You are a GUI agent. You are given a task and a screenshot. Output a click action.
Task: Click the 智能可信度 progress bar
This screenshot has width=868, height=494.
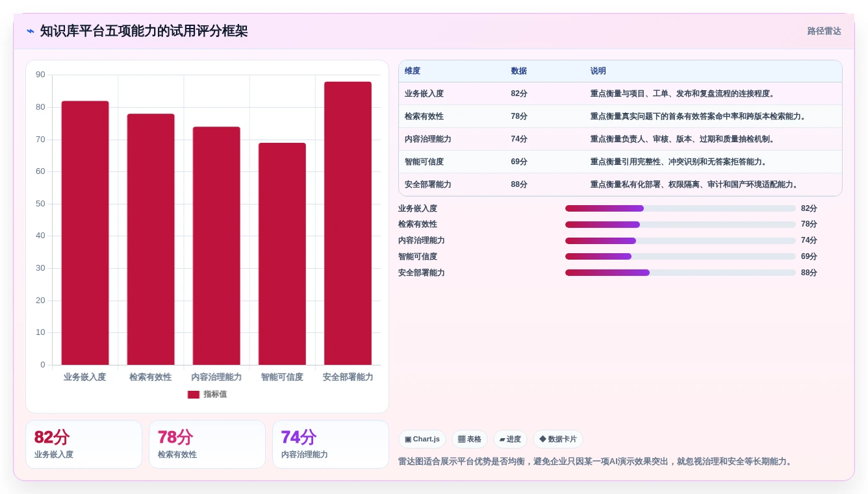(x=680, y=256)
